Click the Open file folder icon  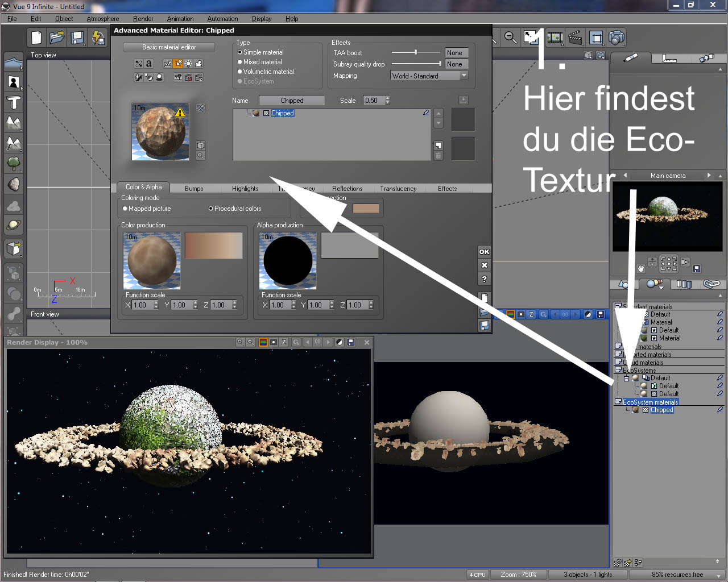point(57,38)
